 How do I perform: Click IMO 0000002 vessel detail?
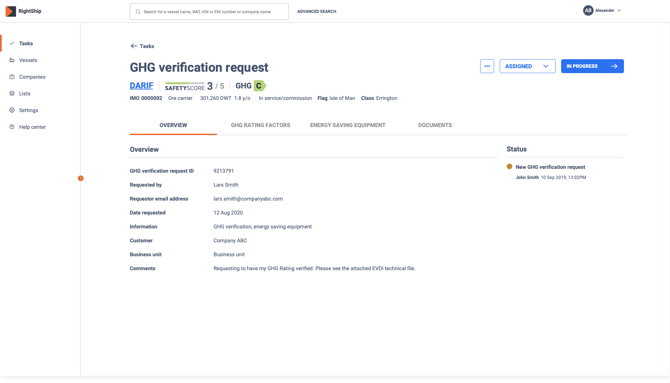click(146, 98)
